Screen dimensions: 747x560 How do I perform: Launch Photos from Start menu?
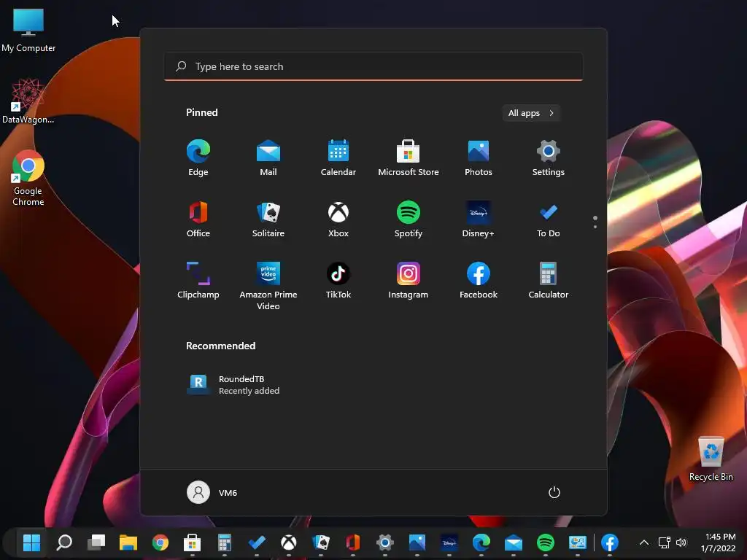click(x=479, y=157)
